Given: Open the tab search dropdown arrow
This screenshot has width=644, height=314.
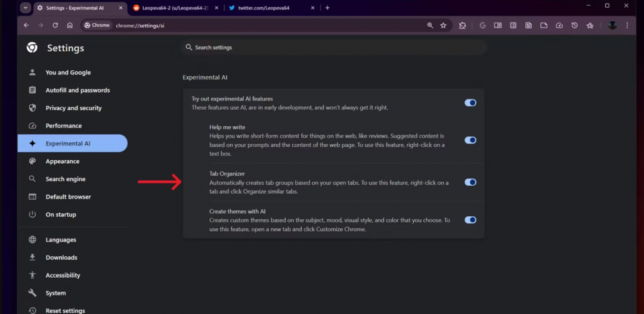Looking at the screenshot, I should click(x=26, y=8).
